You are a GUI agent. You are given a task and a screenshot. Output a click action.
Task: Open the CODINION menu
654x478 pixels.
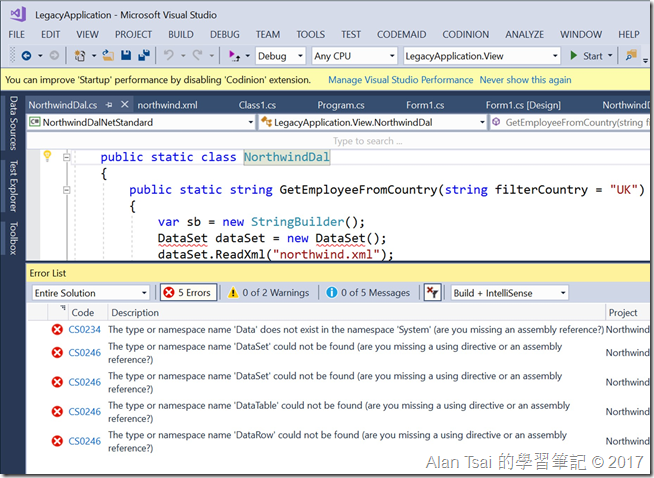tap(465, 34)
